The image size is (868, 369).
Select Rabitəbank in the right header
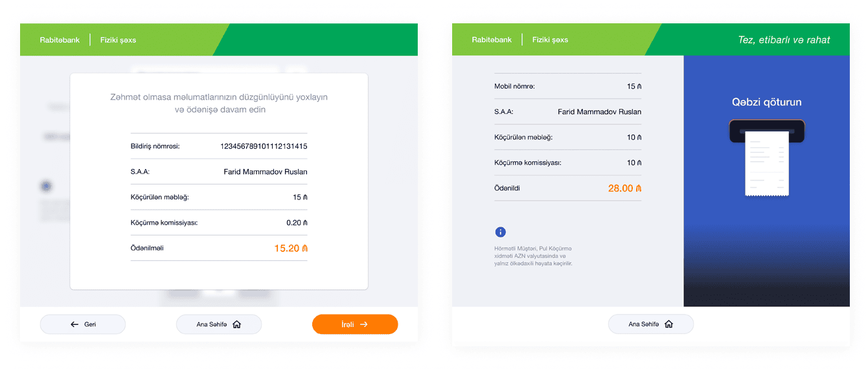[492, 40]
